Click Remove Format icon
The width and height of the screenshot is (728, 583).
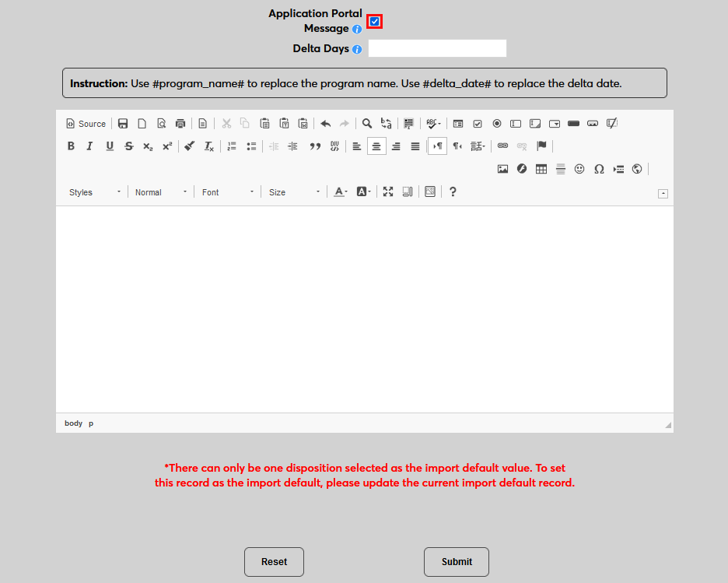[x=209, y=146]
